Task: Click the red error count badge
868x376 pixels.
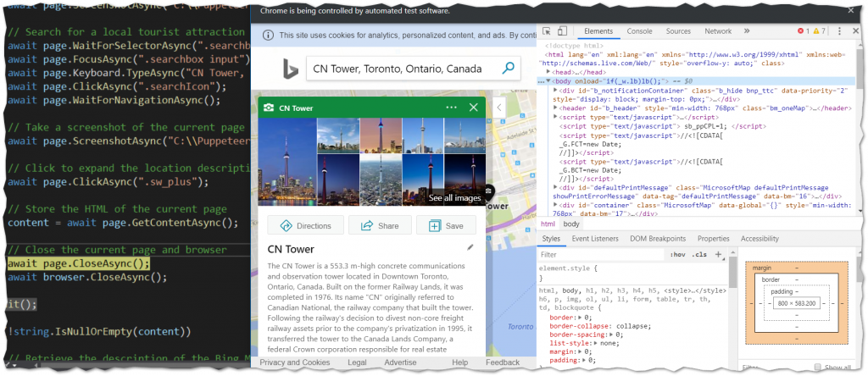Action: pyautogui.click(x=804, y=31)
